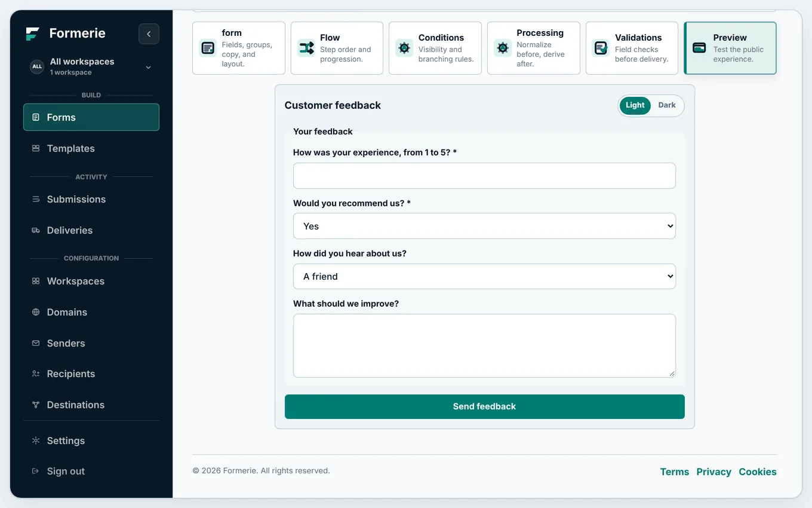Click the Destinations branch icon
The image size is (812, 508).
tap(36, 405)
